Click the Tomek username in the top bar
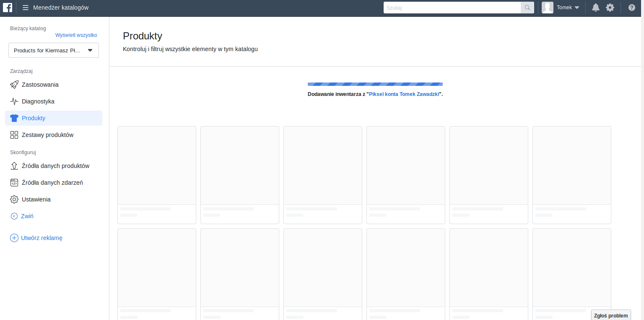644x320 pixels. click(564, 8)
